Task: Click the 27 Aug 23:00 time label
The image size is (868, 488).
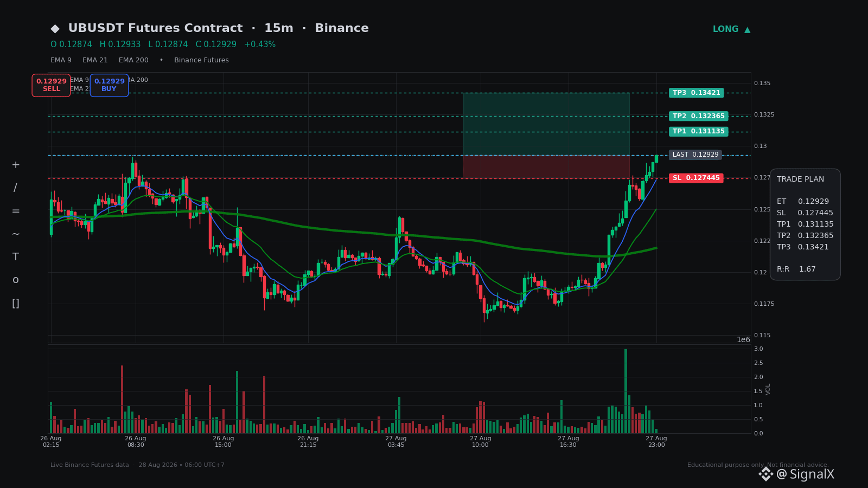Action: tap(656, 441)
